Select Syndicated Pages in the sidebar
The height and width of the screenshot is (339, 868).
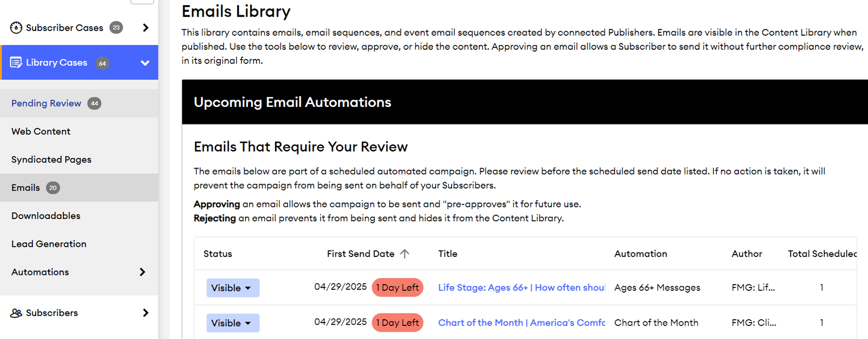coord(51,160)
